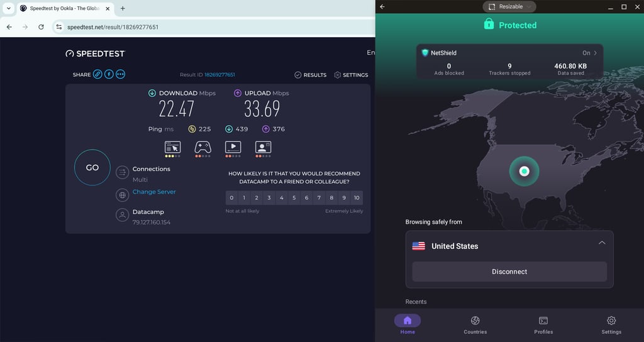Reload the Speedtest page

(41, 27)
